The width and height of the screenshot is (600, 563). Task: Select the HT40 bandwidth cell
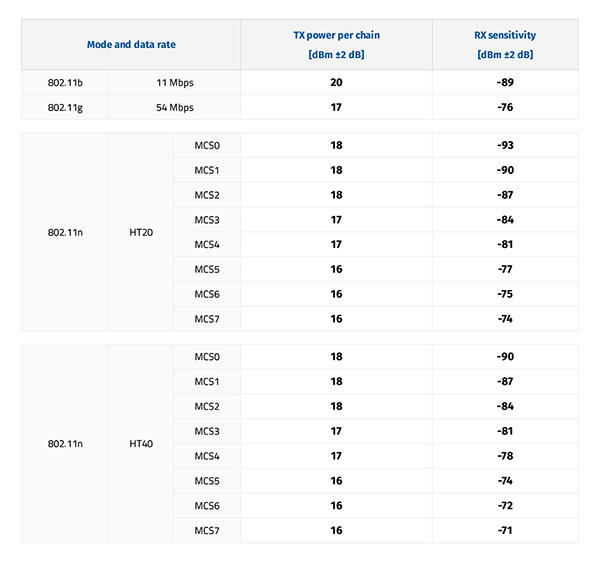click(141, 443)
